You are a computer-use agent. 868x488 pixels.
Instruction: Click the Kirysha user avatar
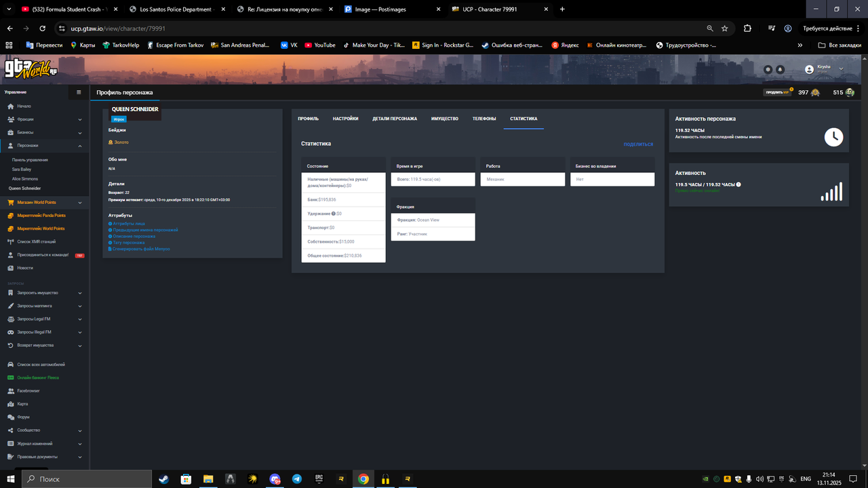(809, 70)
